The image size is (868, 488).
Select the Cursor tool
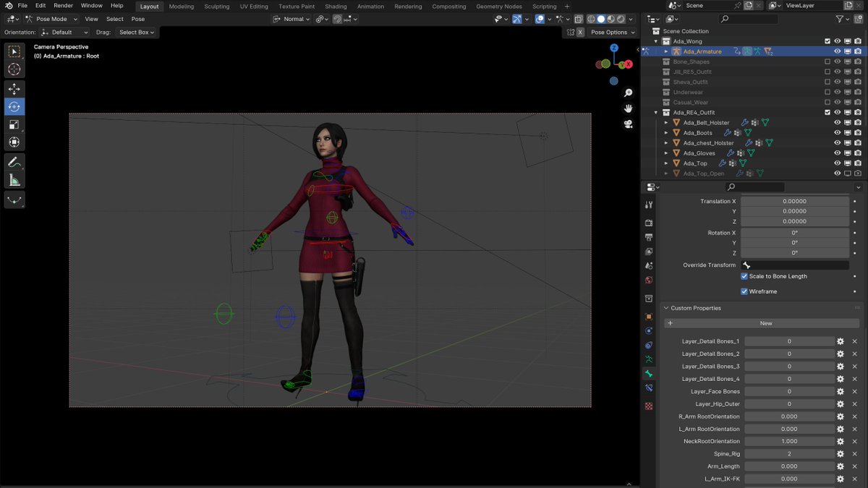point(14,69)
